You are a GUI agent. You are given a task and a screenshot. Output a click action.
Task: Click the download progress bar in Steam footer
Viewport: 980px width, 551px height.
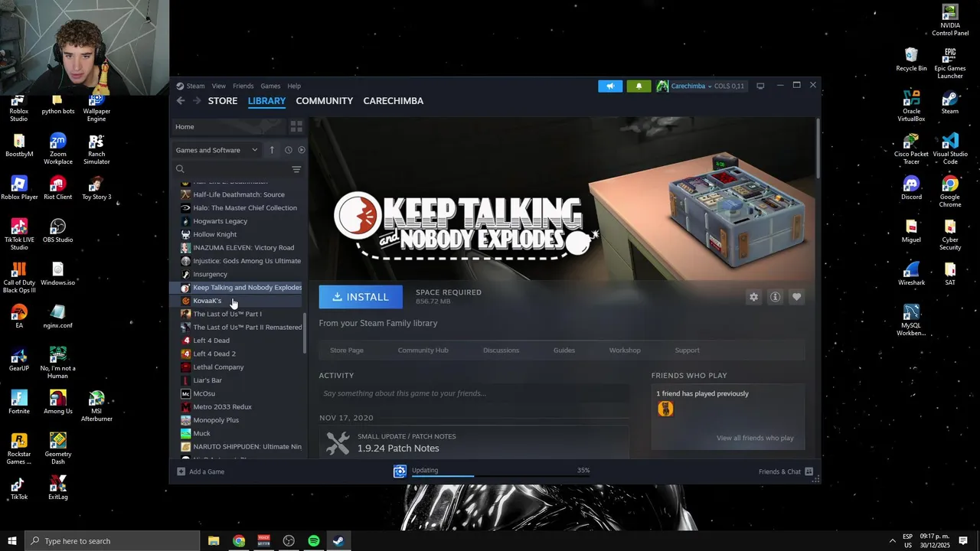click(x=501, y=476)
